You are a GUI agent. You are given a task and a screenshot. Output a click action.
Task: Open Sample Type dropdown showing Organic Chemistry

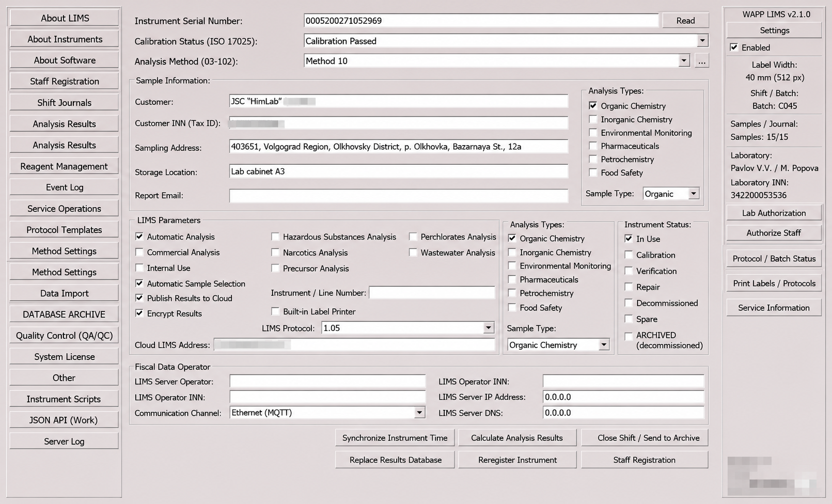604,345
